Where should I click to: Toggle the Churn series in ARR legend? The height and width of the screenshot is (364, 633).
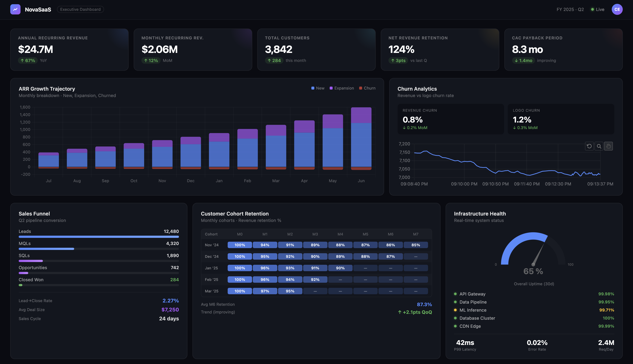tap(367, 88)
